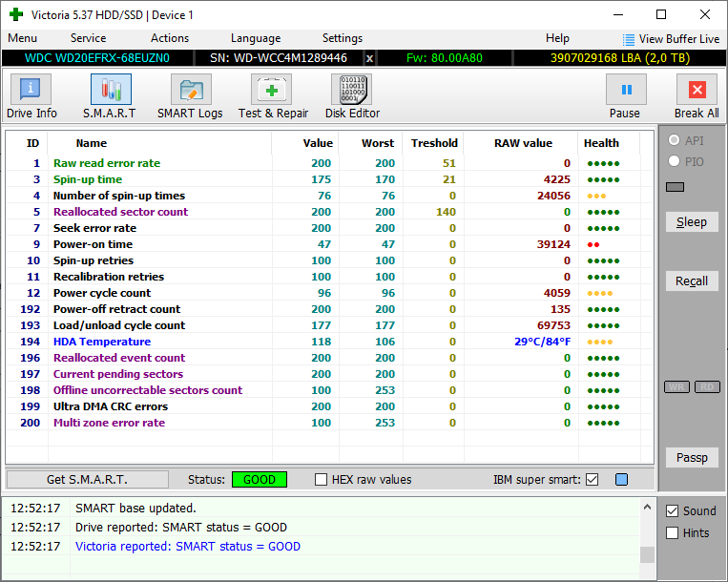The width and height of the screenshot is (728, 582).
Task: Click the Break All red X icon
Action: (x=697, y=89)
